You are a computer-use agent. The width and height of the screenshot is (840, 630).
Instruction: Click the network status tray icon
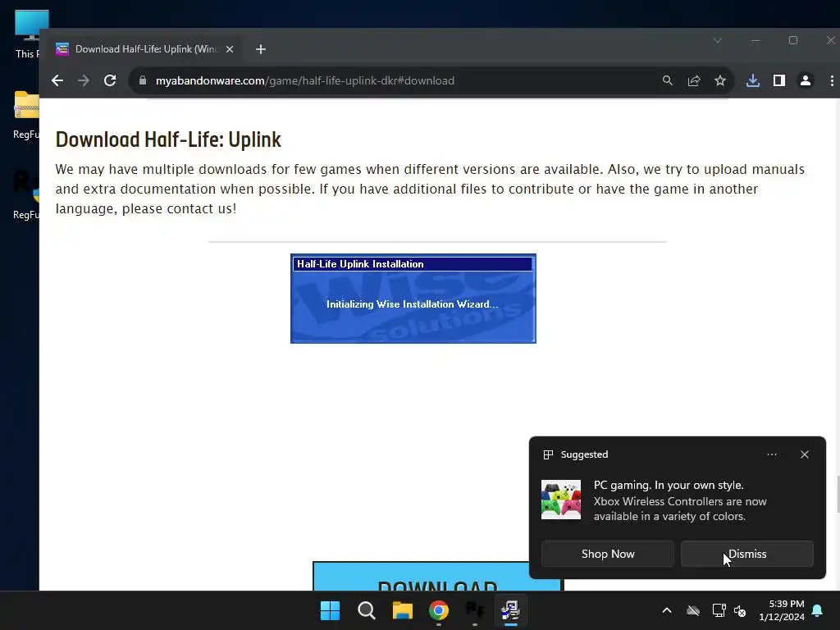719,610
